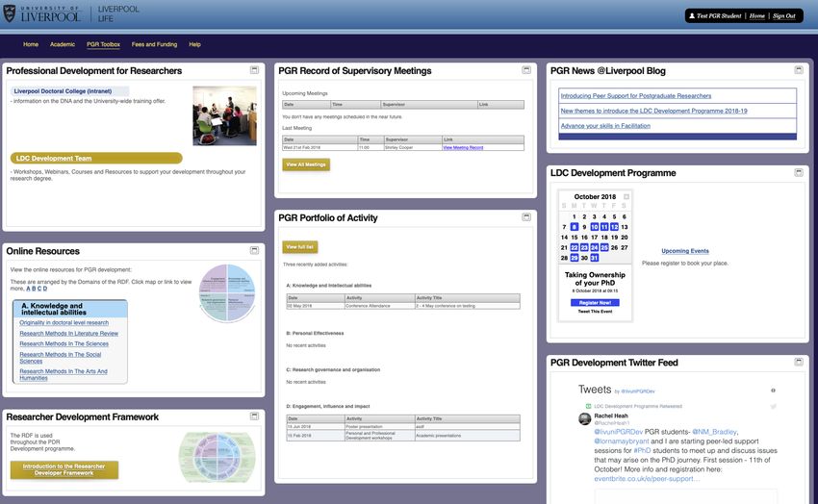Collapse the LDC Development Programme panel
Viewport: 818px width, 504px height.
pos(799,172)
